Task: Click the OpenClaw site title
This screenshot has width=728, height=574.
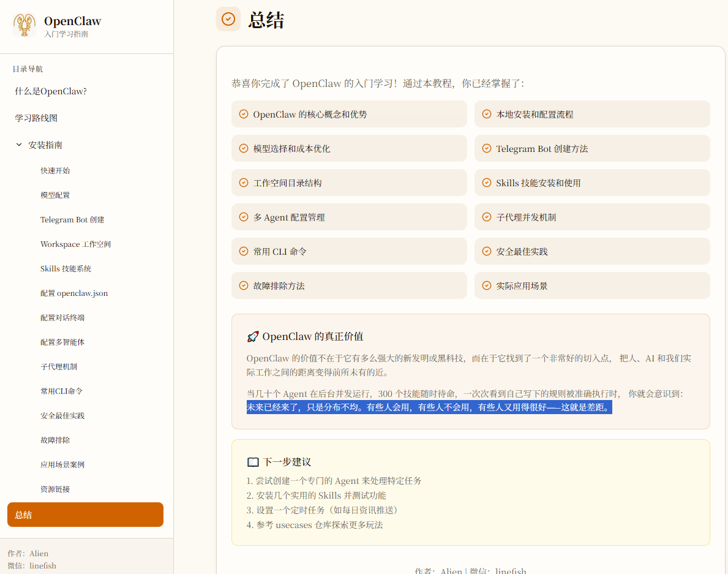Action: (72, 21)
